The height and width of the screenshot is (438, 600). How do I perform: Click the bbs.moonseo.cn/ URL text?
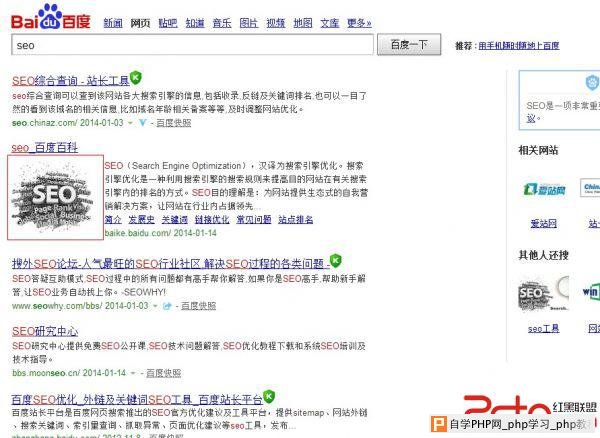(46, 373)
